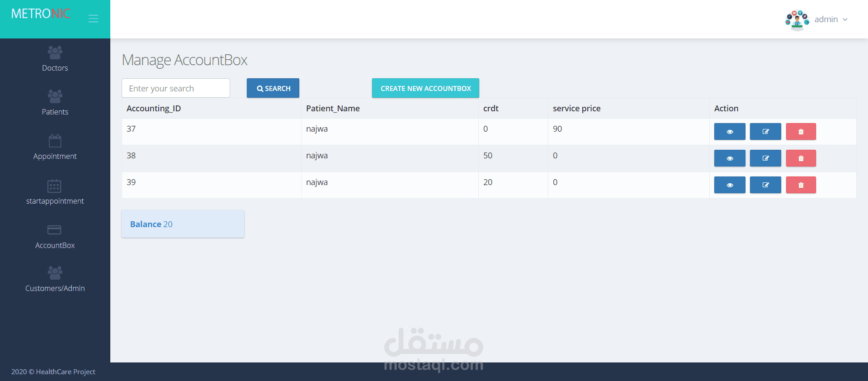The width and height of the screenshot is (868, 381).
Task: View accounting record 39
Action: pos(730,185)
